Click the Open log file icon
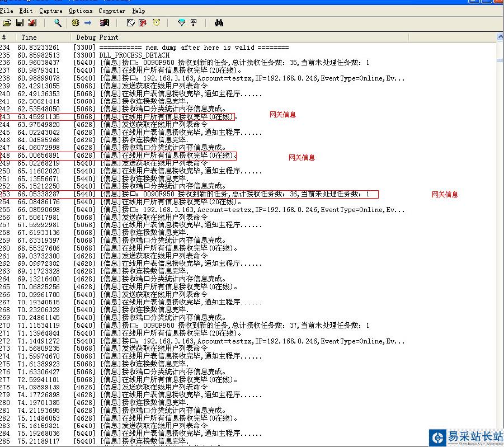504x447 pixels. 7,23
